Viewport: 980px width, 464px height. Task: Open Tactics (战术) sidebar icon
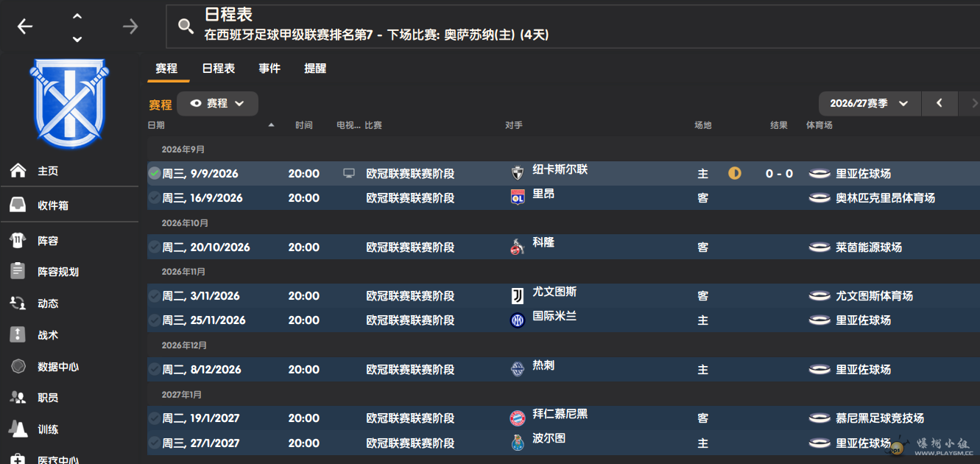tap(18, 334)
